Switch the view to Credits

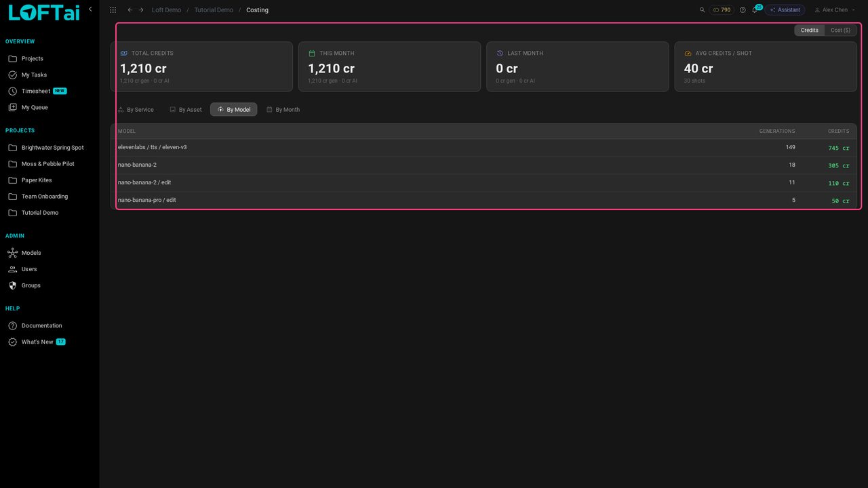[x=810, y=30]
